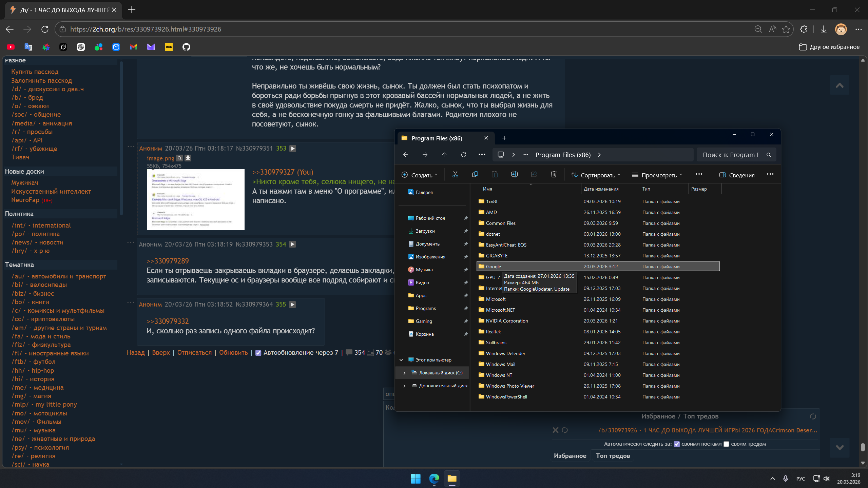Viewport: 868px width, 488px height.
Task: Open the YouTube bookmark in favorites bar
Action: [11, 47]
